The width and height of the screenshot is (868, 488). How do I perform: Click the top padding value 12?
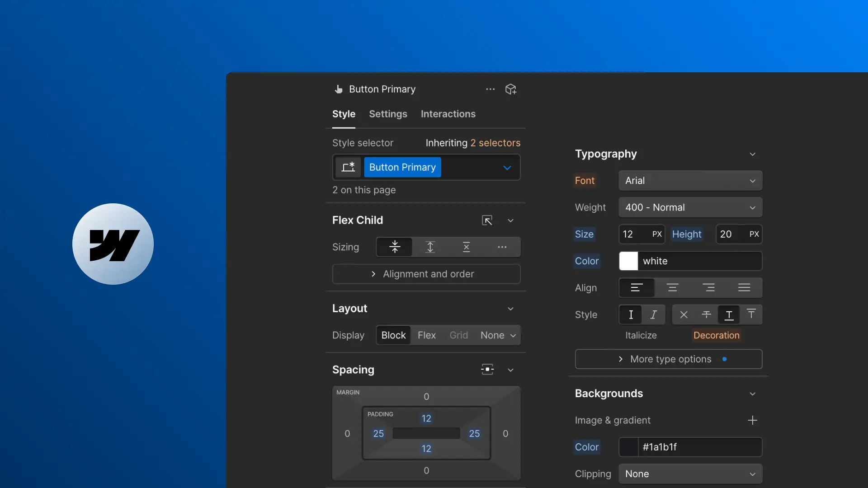click(426, 418)
